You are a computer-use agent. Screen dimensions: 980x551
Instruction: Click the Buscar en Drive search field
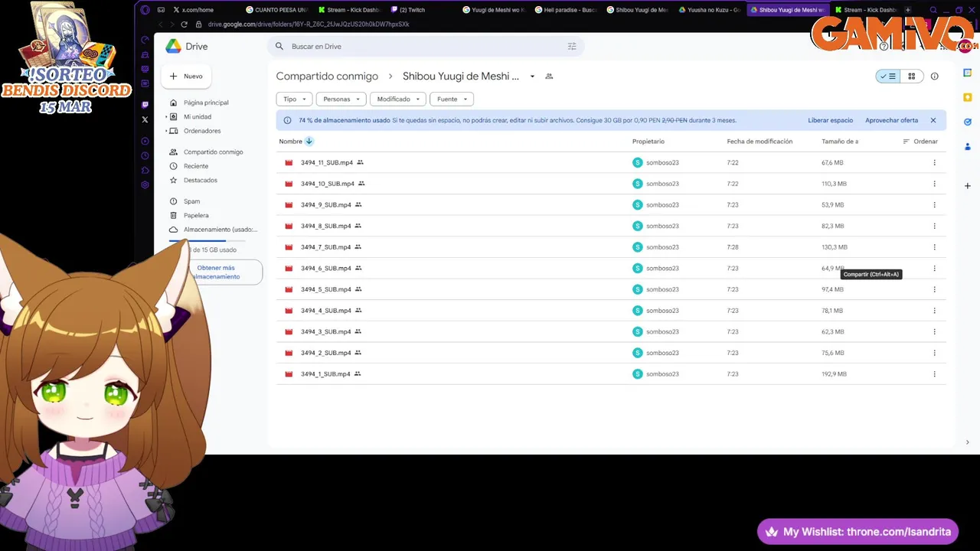coord(425,47)
